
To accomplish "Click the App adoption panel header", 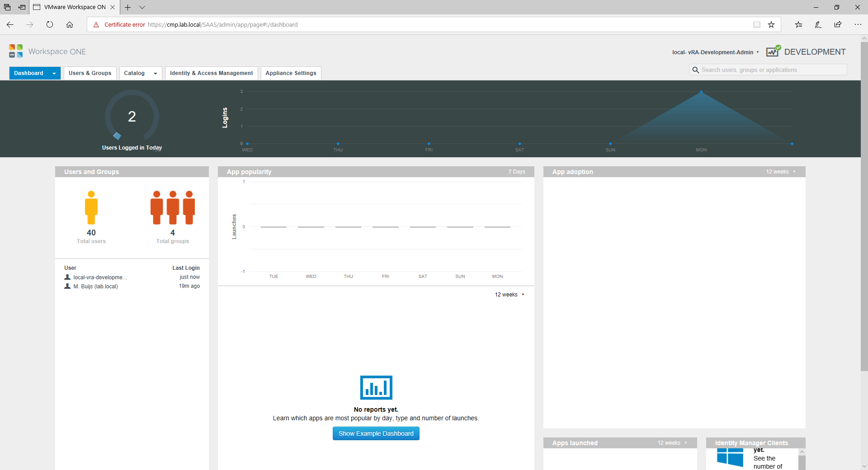I will click(675, 172).
